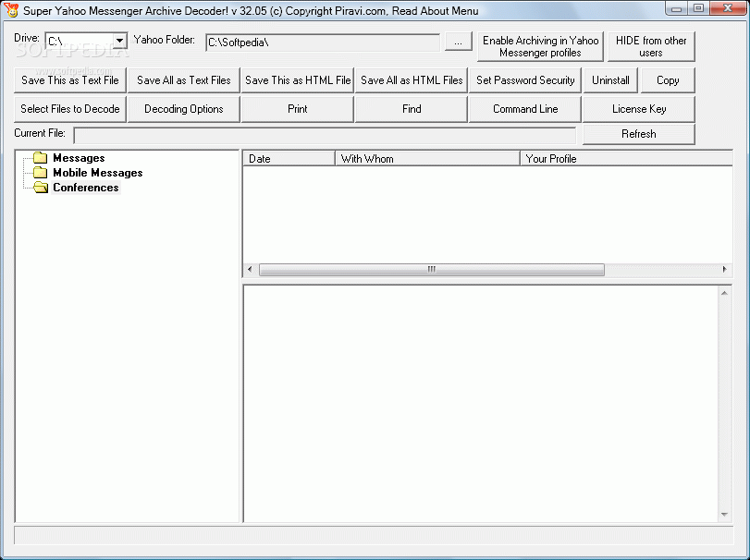The width and height of the screenshot is (750, 560).
Task: Click the list's left scroll arrow
Action: (x=250, y=270)
